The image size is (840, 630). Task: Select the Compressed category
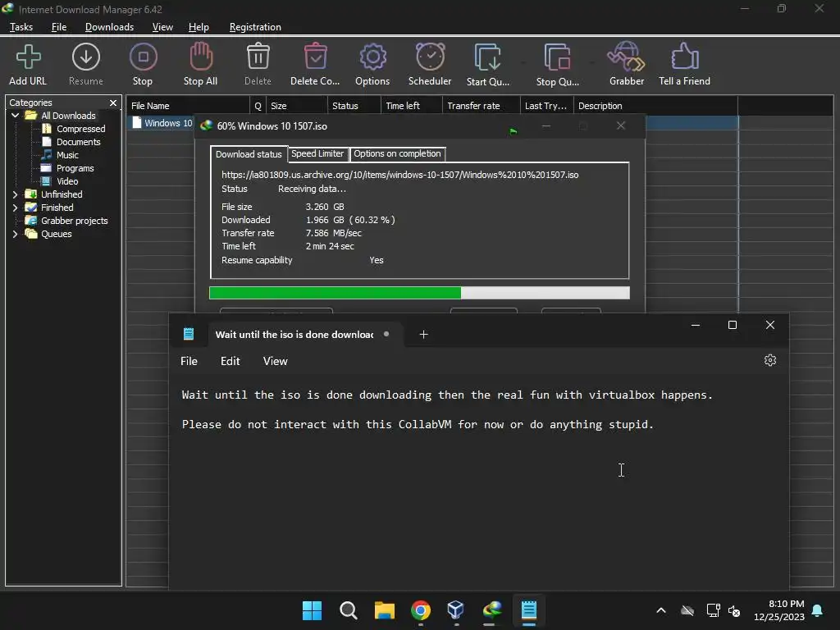(x=81, y=129)
